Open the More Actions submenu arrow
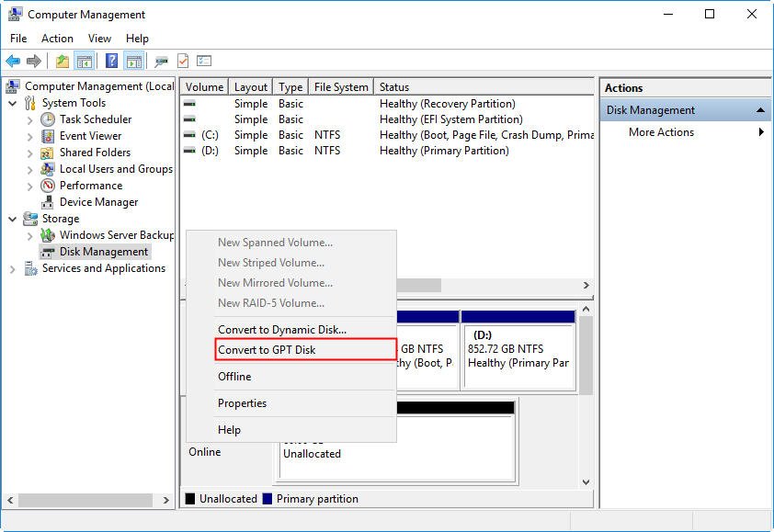This screenshot has width=774, height=532. (x=761, y=132)
